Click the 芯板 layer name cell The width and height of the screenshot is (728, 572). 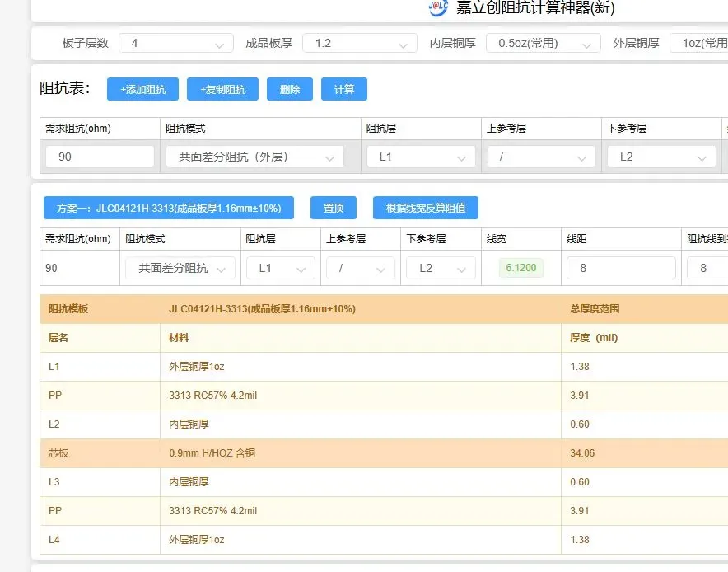(x=100, y=453)
